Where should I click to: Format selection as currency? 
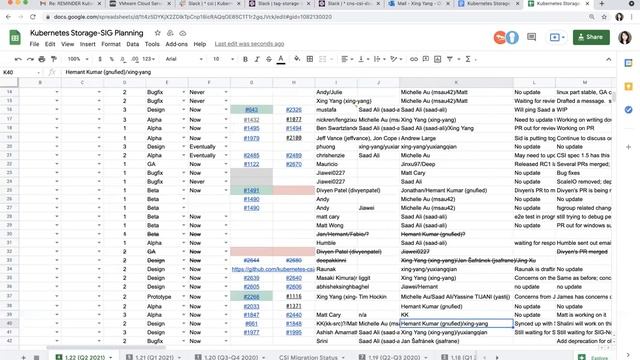[100, 59]
